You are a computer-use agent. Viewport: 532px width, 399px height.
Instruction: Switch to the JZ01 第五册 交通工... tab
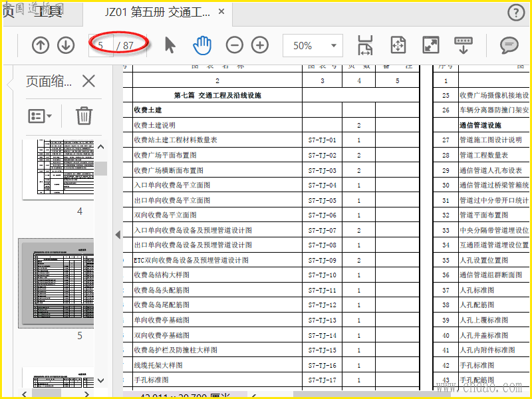(x=157, y=12)
